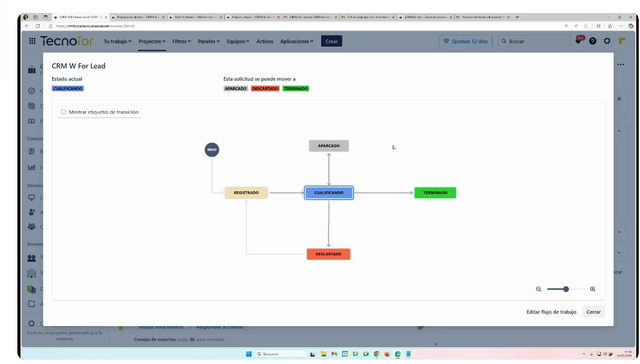The image size is (640, 364).
Task: Click the Tecnofor logo
Action: [x=67, y=41]
